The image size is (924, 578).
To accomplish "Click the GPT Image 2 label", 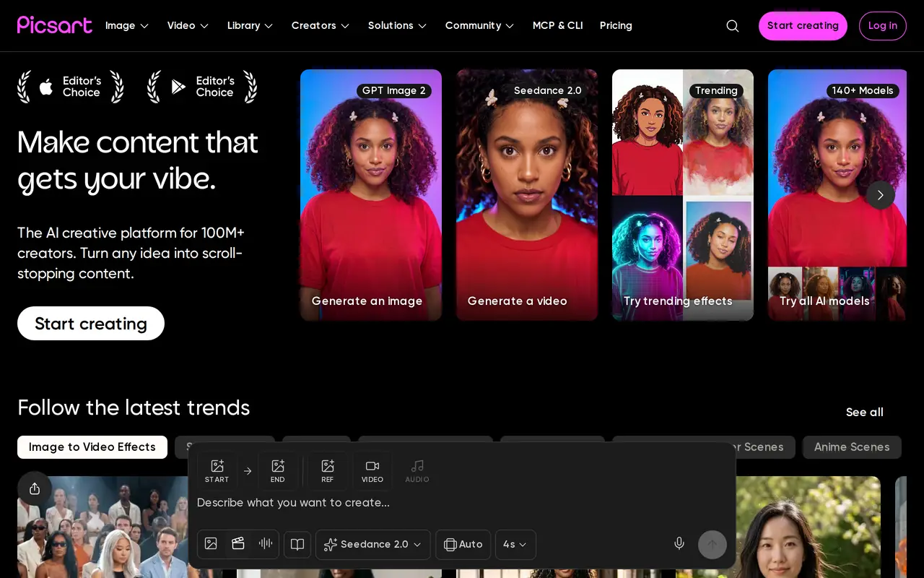I will coord(394,91).
